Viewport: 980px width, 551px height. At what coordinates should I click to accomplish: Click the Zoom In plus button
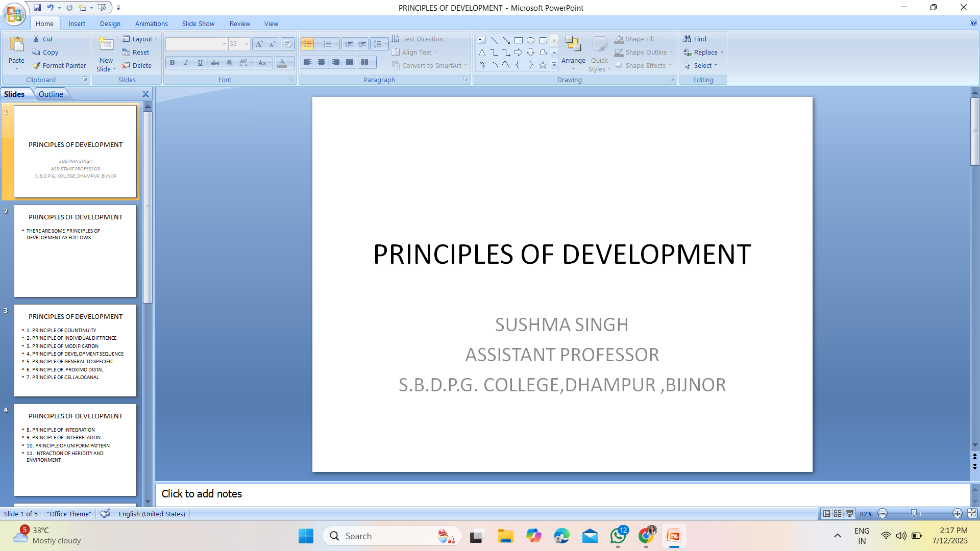click(x=958, y=513)
